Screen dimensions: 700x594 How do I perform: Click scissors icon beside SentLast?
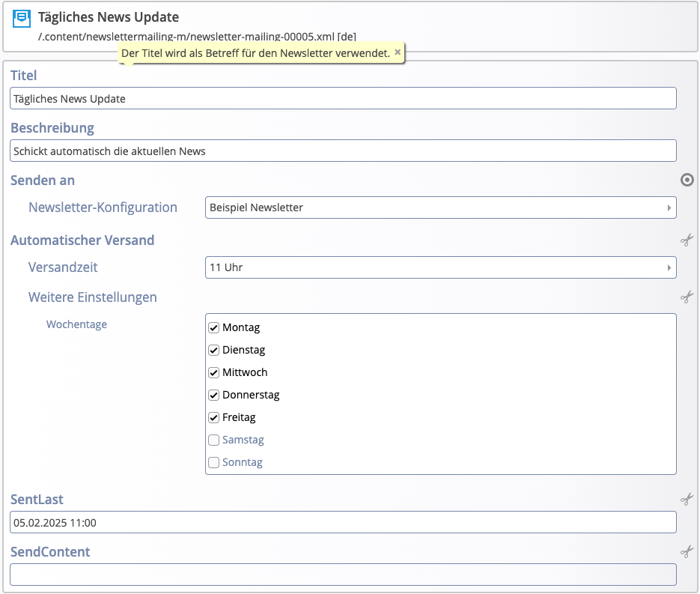pyautogui.click(x=687, y=500)
